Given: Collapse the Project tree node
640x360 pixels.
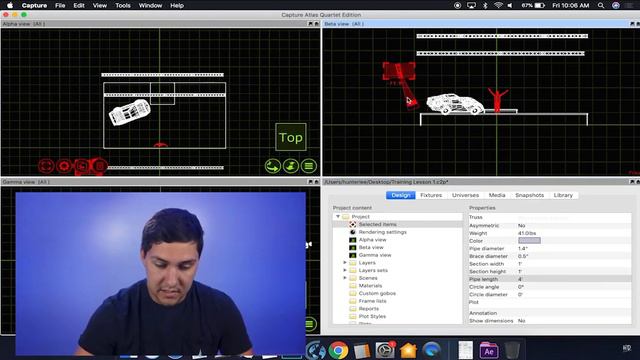Looking at the screenshot, I should [x=338, y=217].
